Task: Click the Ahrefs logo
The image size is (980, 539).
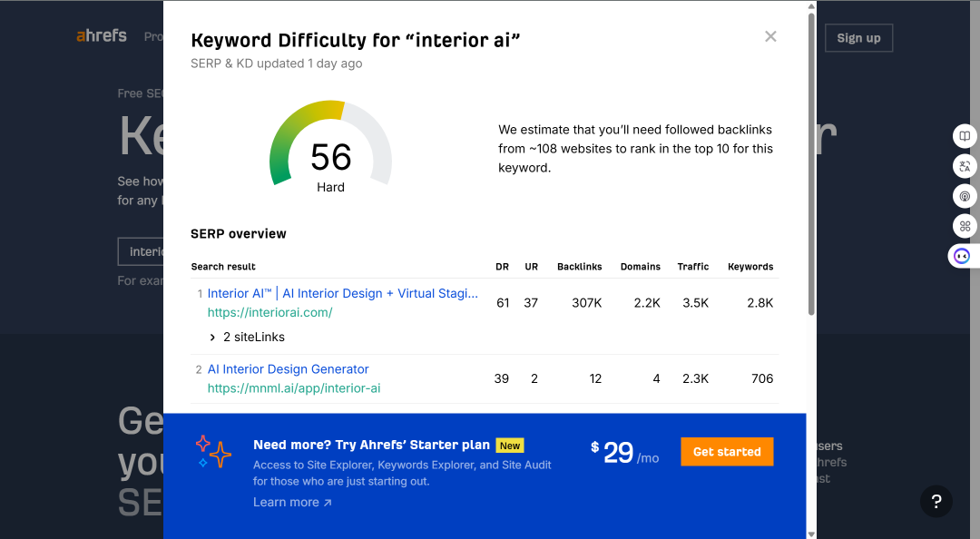Action: 102,35
